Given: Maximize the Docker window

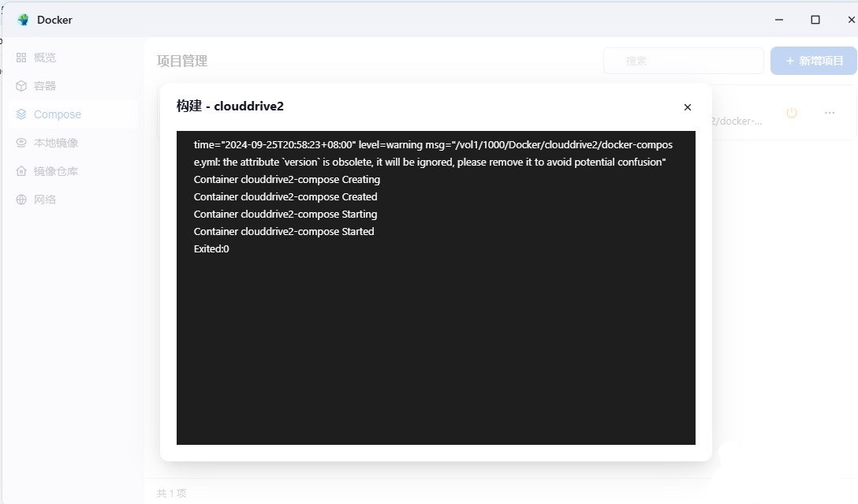Looking at the screenshot, I should 815,20.
